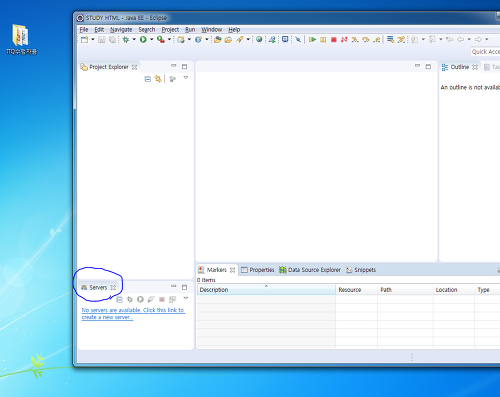Open the dropdown arrow next to Run

tap(151, 39)
